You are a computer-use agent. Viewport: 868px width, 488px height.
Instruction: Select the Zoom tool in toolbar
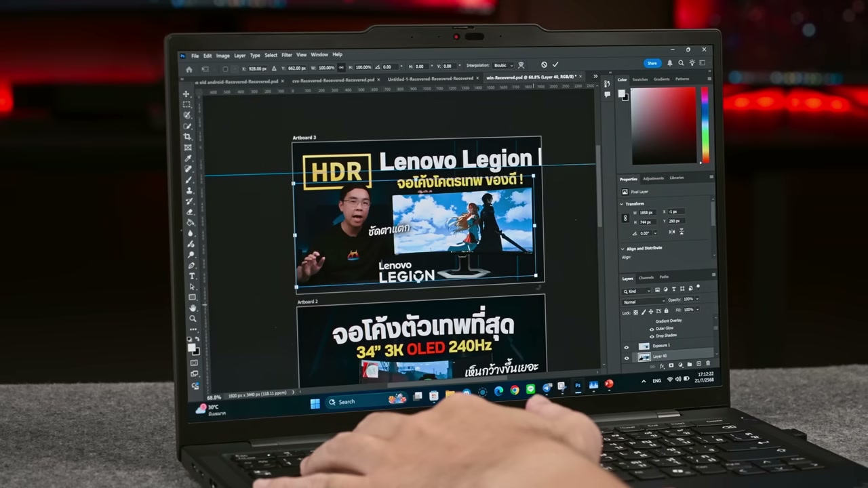point(193,319)
